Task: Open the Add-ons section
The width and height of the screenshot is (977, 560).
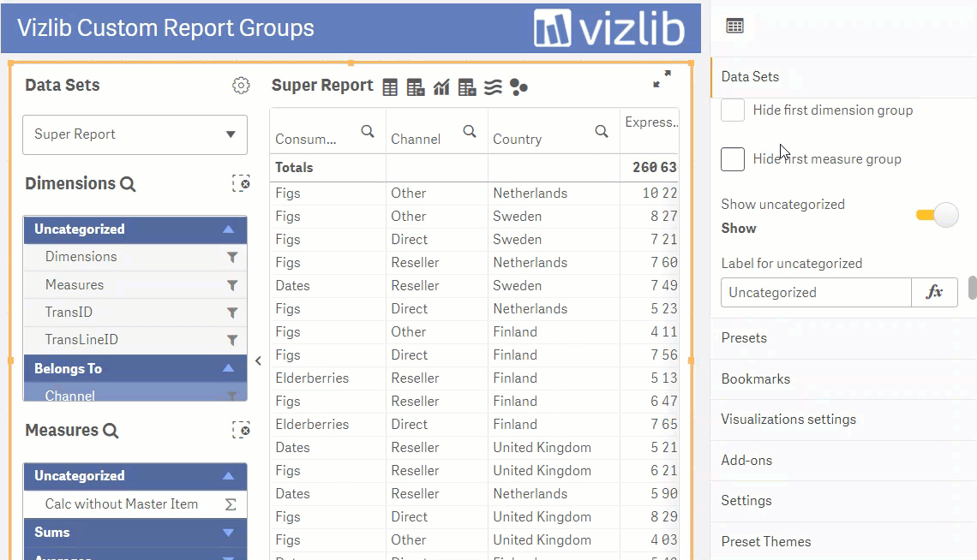Action: [x=843, y=461]
